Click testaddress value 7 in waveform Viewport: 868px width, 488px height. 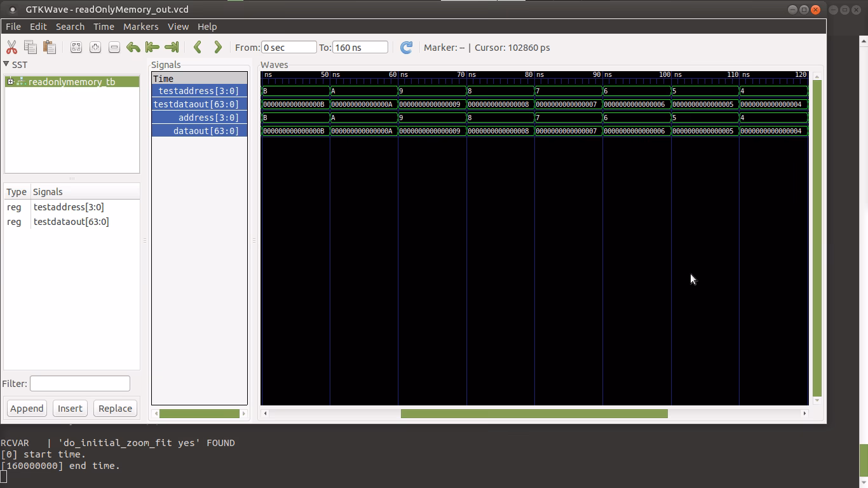point(538,91)
